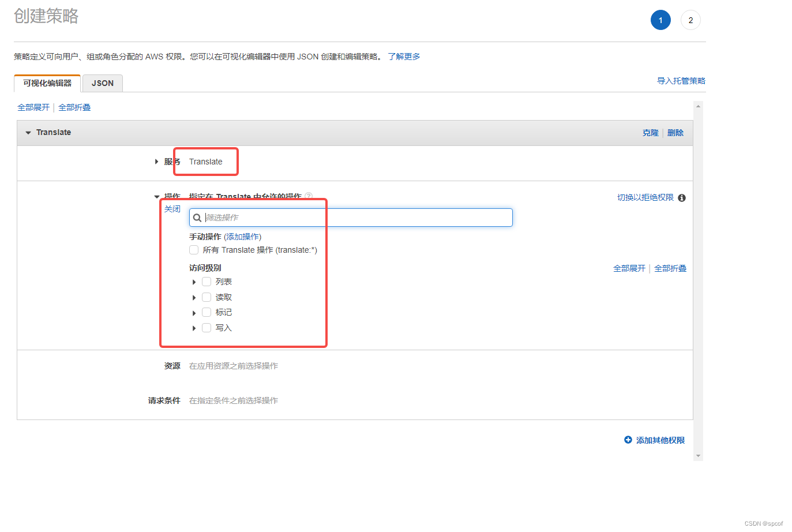Open the 了解更多 link
This screenshot has width=792, height=532.
click(x=404, y=57)
